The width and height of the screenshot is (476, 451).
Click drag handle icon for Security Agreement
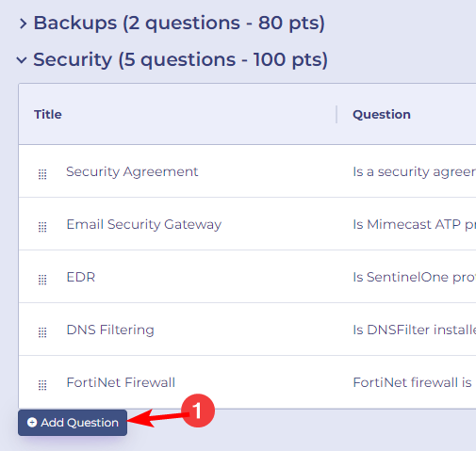pyautogui.click(x=42, y=174)
